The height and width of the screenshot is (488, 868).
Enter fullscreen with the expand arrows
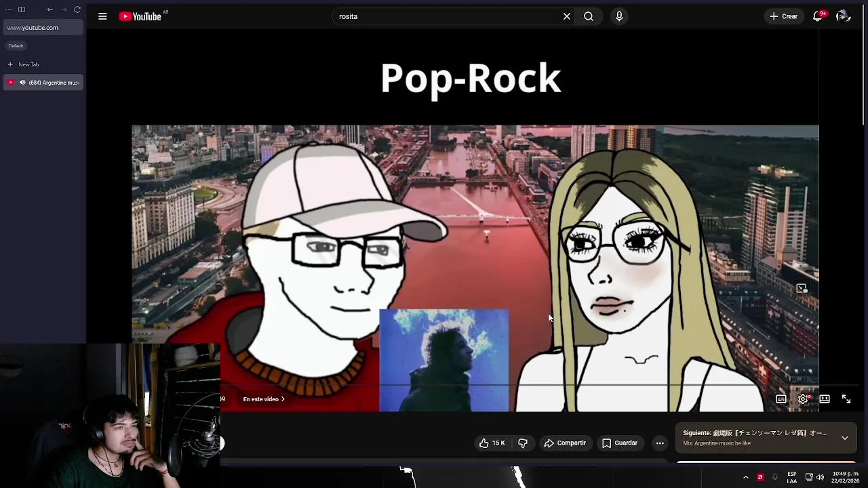[846, 399]
